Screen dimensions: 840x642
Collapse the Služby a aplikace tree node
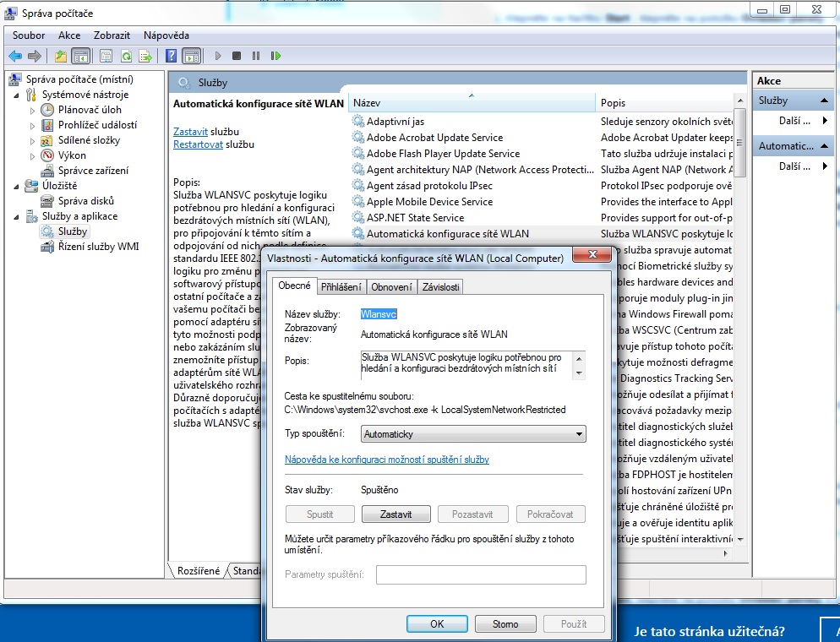tap(17, 217)
